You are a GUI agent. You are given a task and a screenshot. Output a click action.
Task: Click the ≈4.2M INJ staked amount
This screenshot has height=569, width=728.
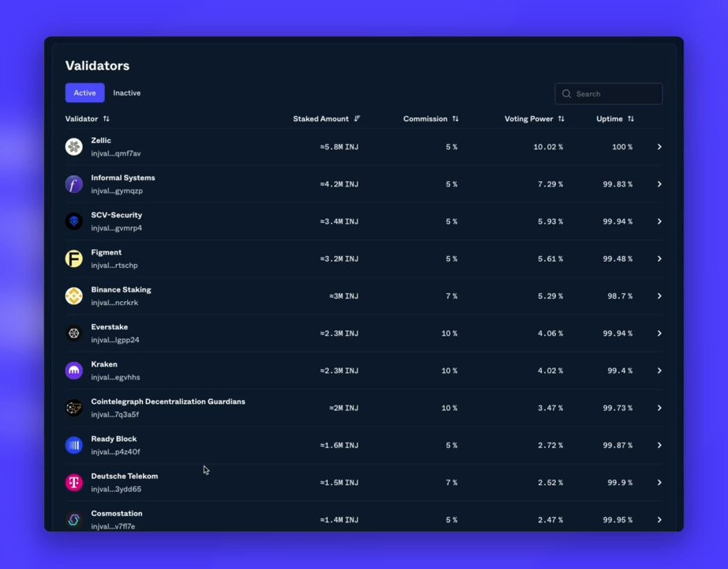click(x=339, y=184)
